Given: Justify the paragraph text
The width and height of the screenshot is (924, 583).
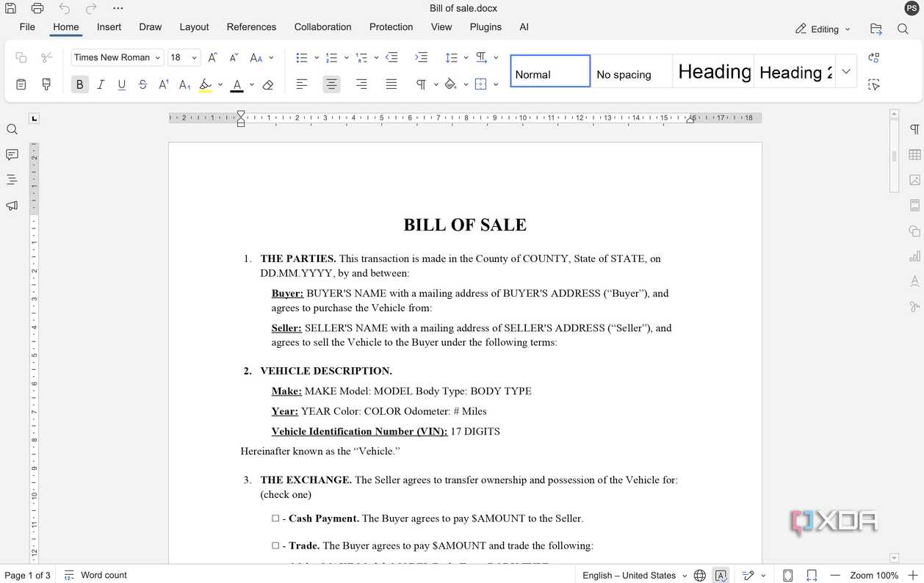Looking at the screenshot, I should click(391, 84).
